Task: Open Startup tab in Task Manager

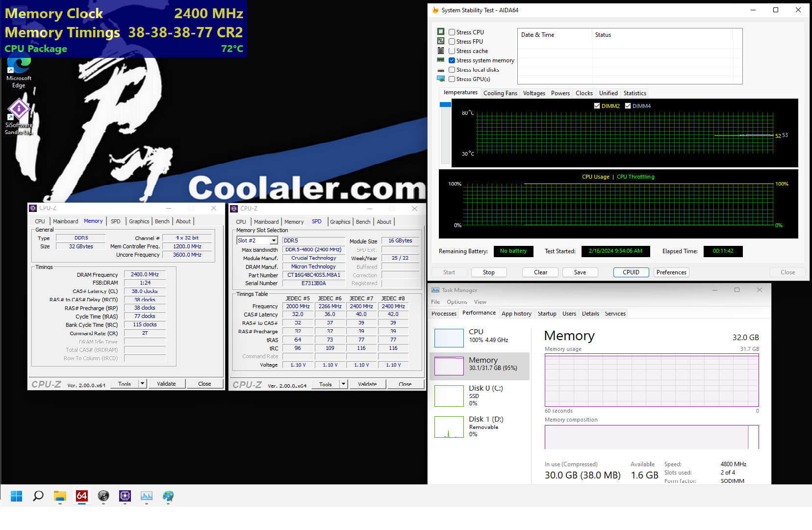Action: tap(547, 314)
